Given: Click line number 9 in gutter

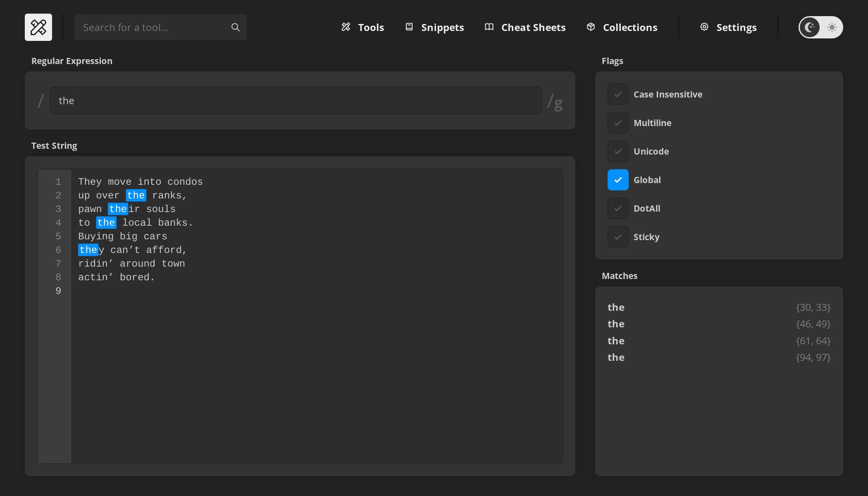Looking at the screenshot, I should tap(58, 291).
